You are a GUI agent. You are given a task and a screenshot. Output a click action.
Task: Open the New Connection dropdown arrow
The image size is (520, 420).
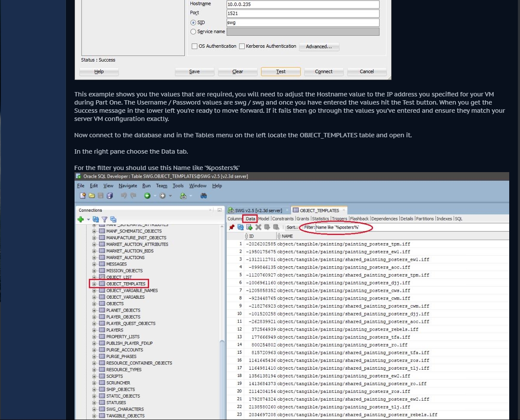pos(88,220)
